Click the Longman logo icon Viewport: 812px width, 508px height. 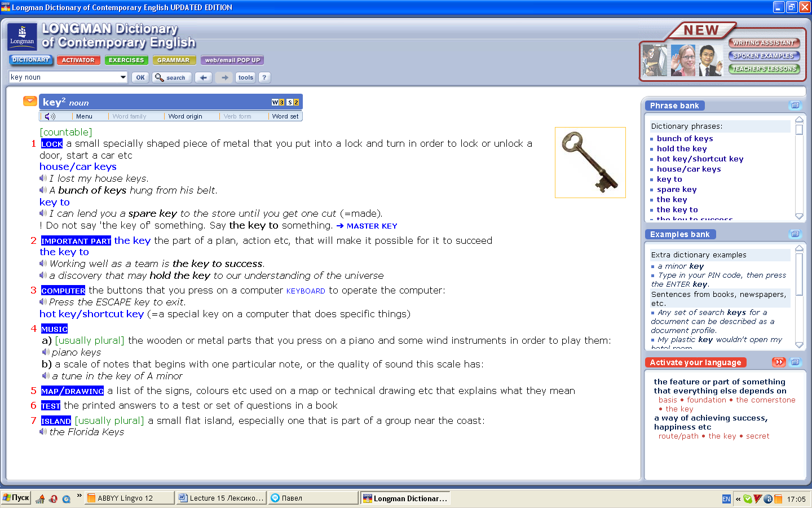22,36
